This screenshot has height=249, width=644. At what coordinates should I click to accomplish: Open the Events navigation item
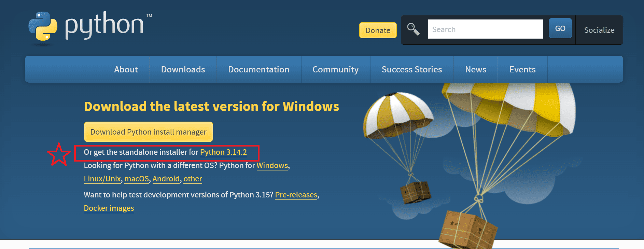522,69
